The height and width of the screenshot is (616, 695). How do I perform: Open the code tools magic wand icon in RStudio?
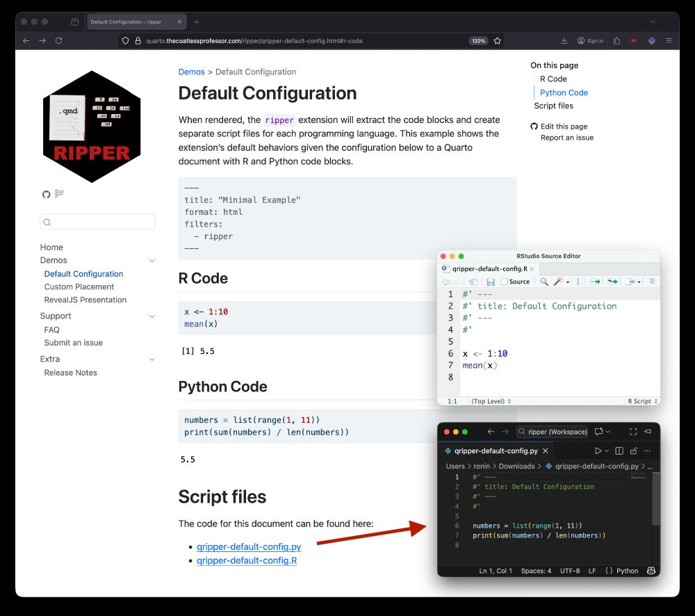(x=558, y=282)
